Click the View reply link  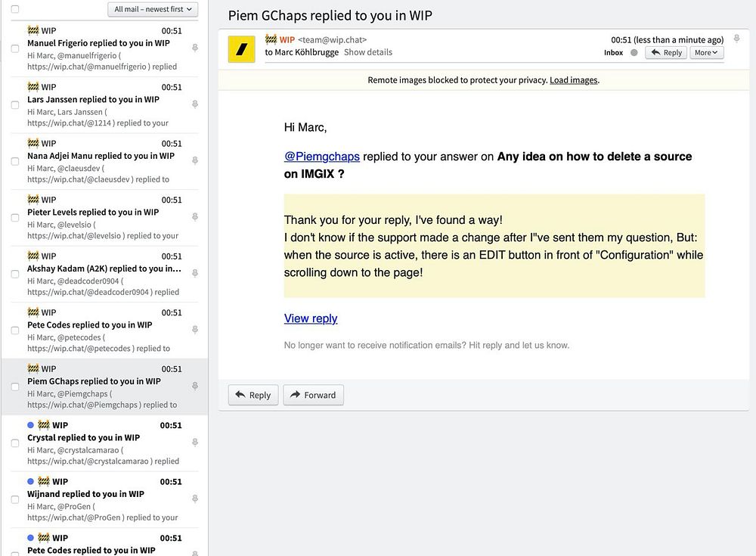(x=311, y=318)
